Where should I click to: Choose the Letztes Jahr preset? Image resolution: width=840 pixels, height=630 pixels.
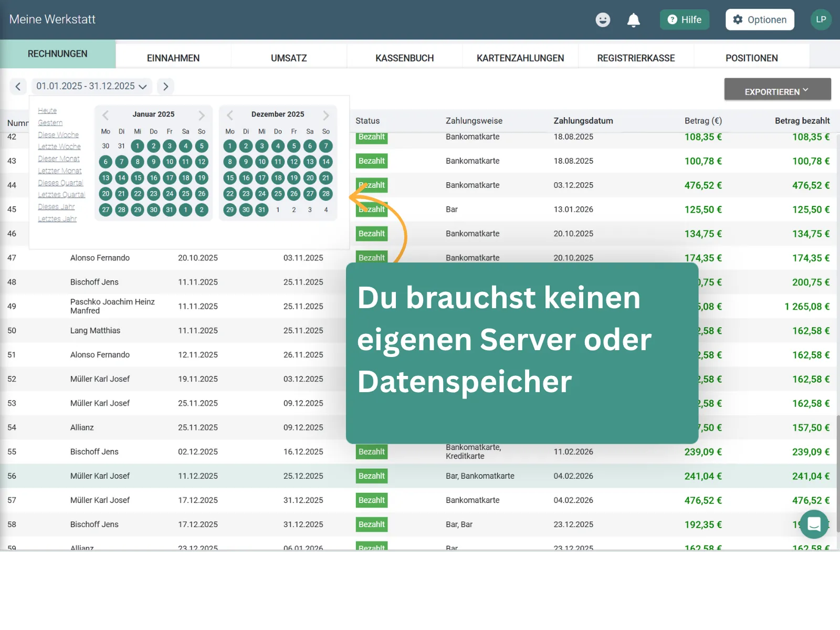[x=57, y=218]
